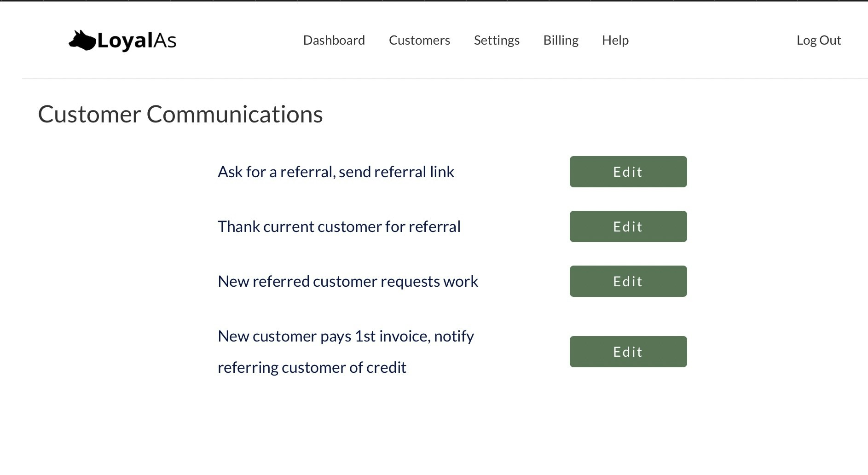Click text 'Thank current customer for referral'
The width and height of the screenshot is (868, 475).
(339, 226)
